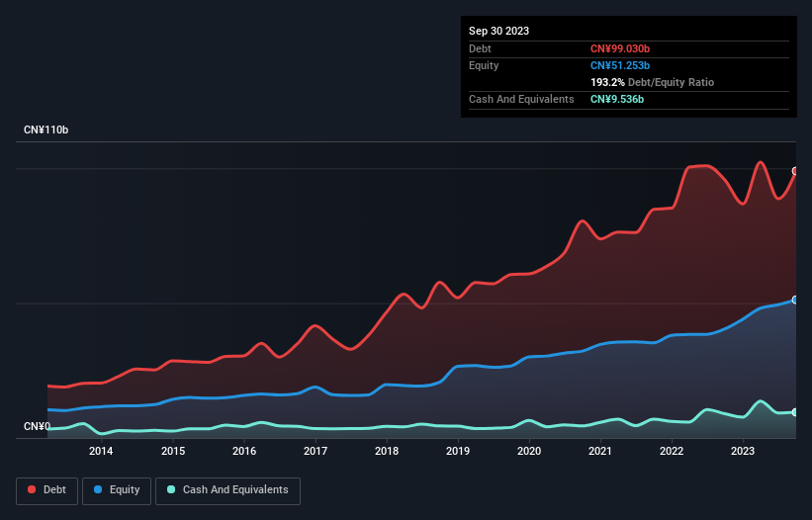Select the 2021 x-axis label
The width and height of the screenshot is (812, 520).
coord(600,451)
